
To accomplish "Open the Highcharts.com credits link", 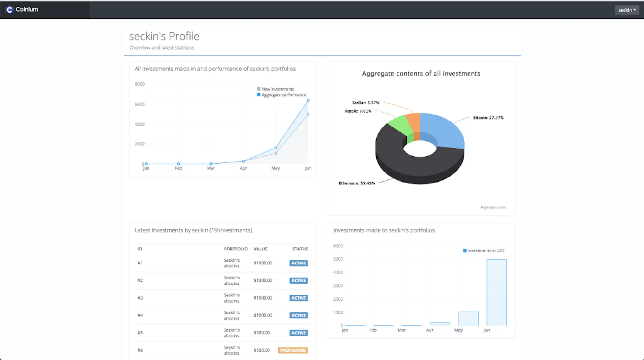I will click(493, 207).
